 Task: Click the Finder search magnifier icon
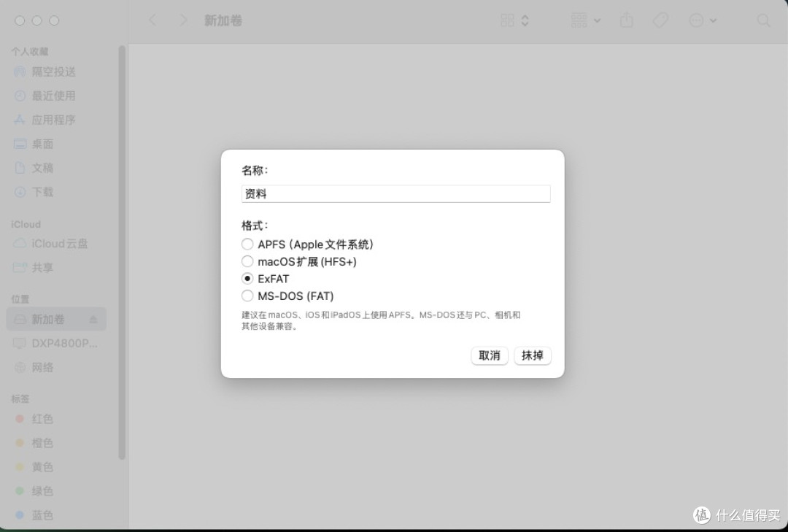point(763,20)
